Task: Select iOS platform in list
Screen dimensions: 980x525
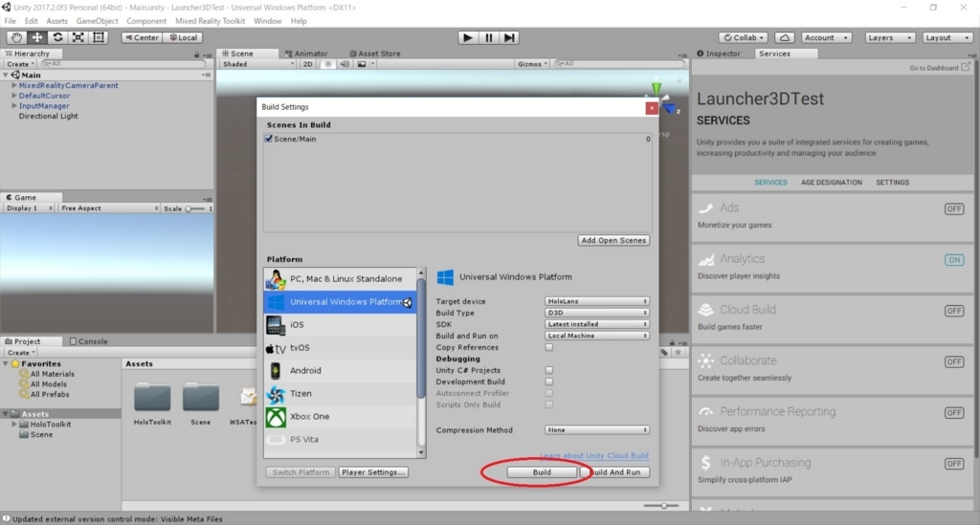Action: tap(340, 324)
